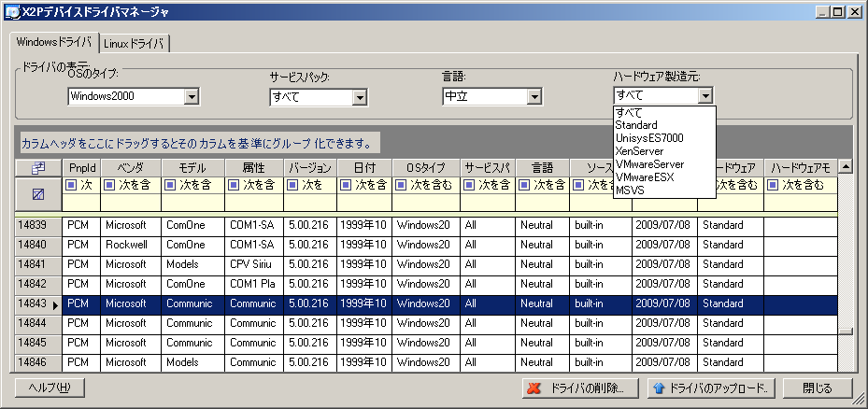Click the clear filter icon in filter row
Screen dimensions: 868x409
[38, 194]
